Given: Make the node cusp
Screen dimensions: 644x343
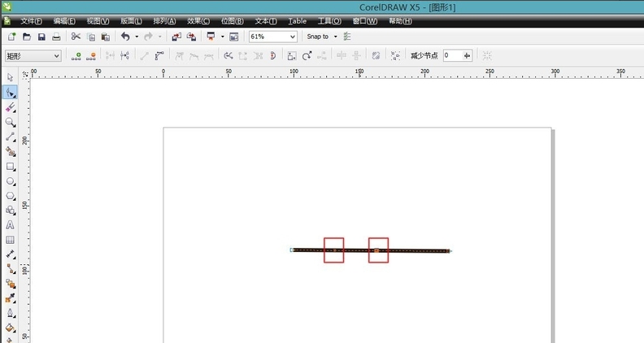Looking at the screenshot, I should 179,56.
